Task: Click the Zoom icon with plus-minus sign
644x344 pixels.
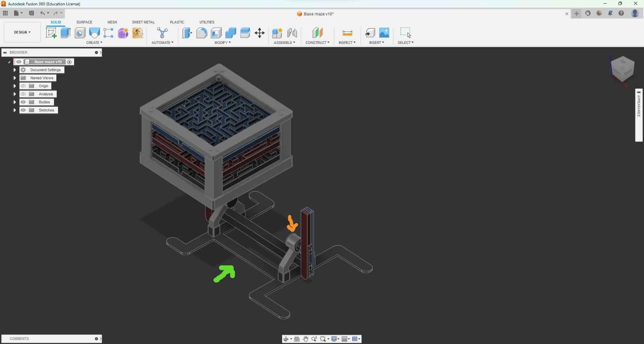Action: click(314, 339)
